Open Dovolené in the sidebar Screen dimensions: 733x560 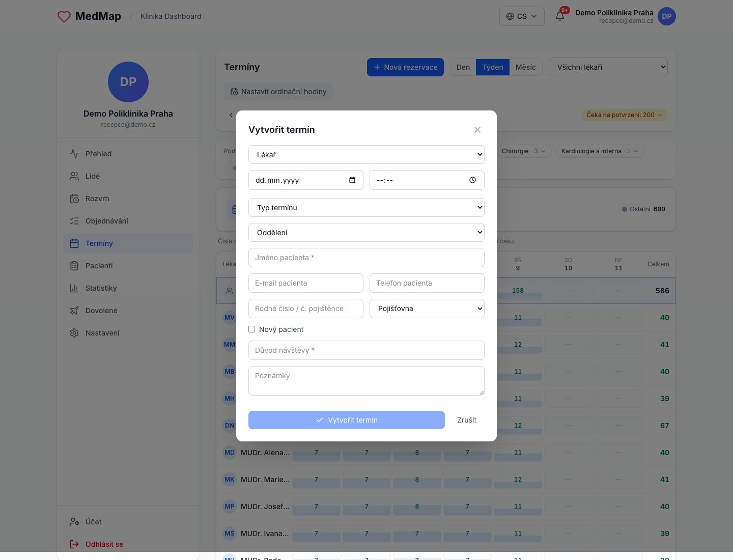tap(128, 311)
